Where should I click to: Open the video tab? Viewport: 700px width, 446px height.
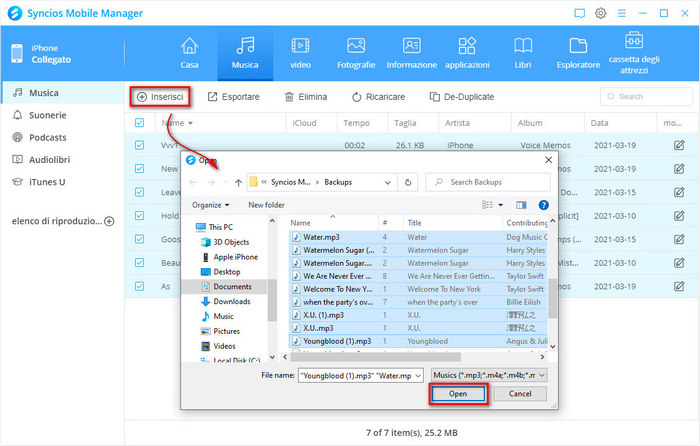tap(300, 53)
